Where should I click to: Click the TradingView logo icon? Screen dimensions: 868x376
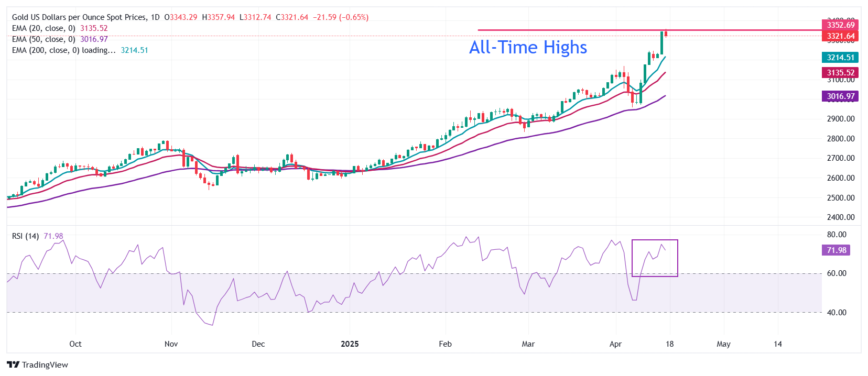point(13,364)
